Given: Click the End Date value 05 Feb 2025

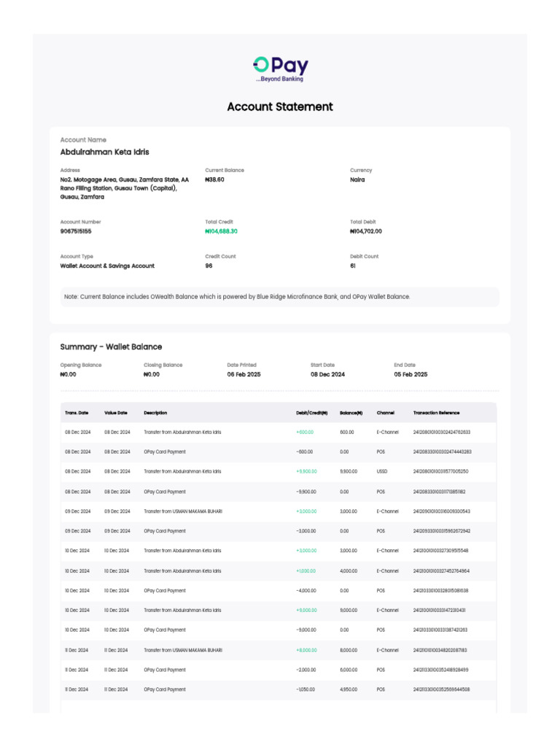Looking at the screenshot, I should [411, 374].
